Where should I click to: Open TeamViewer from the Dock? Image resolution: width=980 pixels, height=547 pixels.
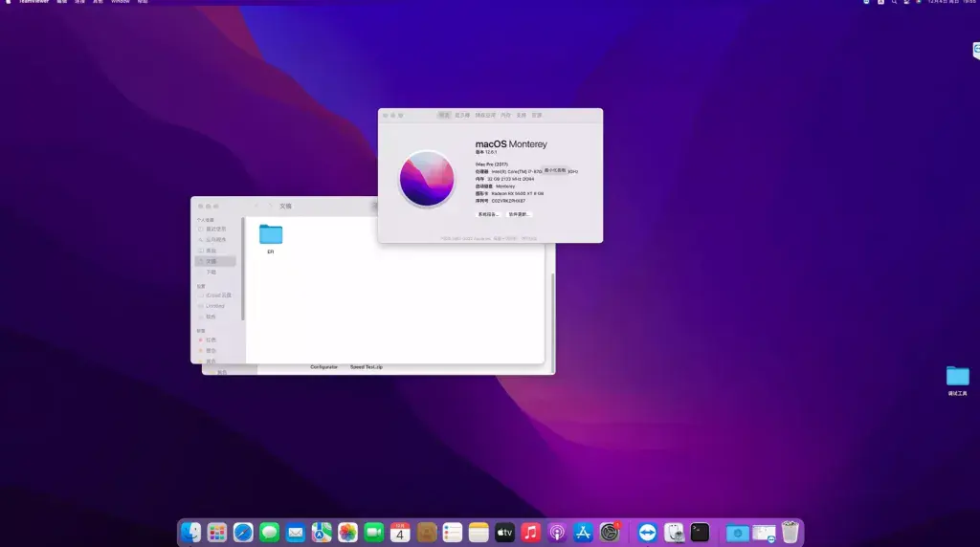pos(648,532)
